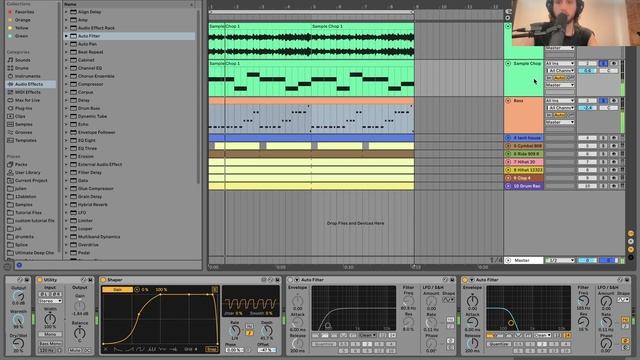Open the drumkits folder in Places
The height and width of the screenshot is (360, 640).
click(24, 237)
